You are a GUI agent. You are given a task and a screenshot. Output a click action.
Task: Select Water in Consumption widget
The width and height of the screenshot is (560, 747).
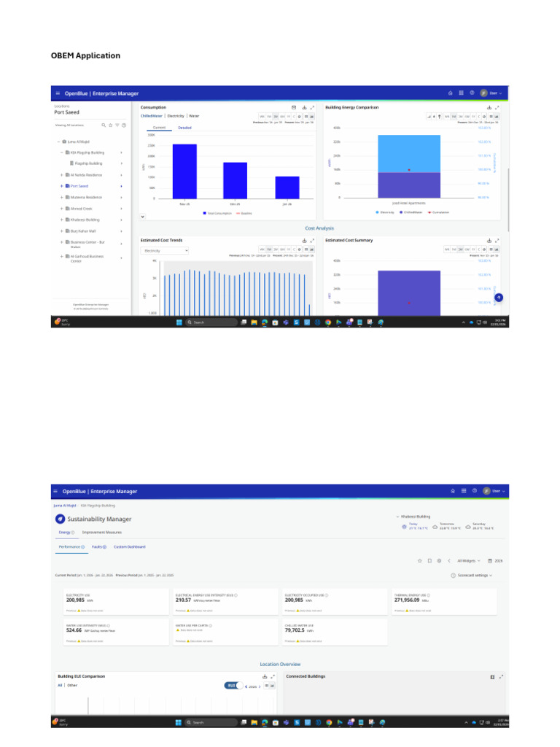point(194,116)
